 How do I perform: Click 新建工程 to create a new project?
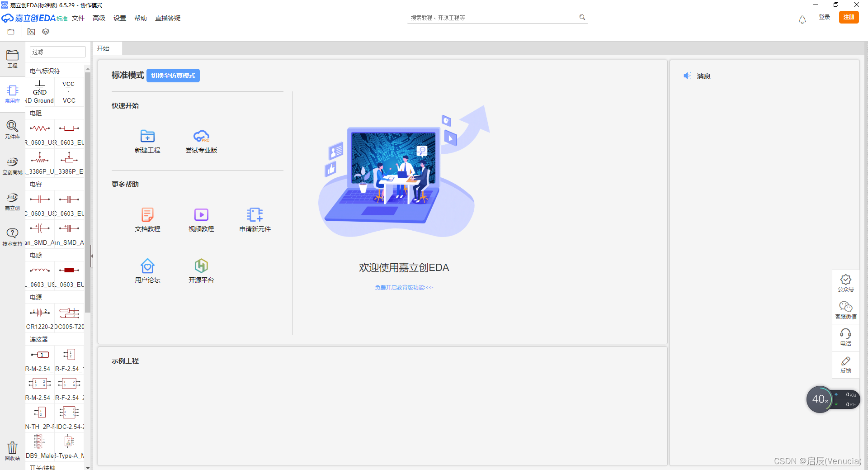point(147,141)
